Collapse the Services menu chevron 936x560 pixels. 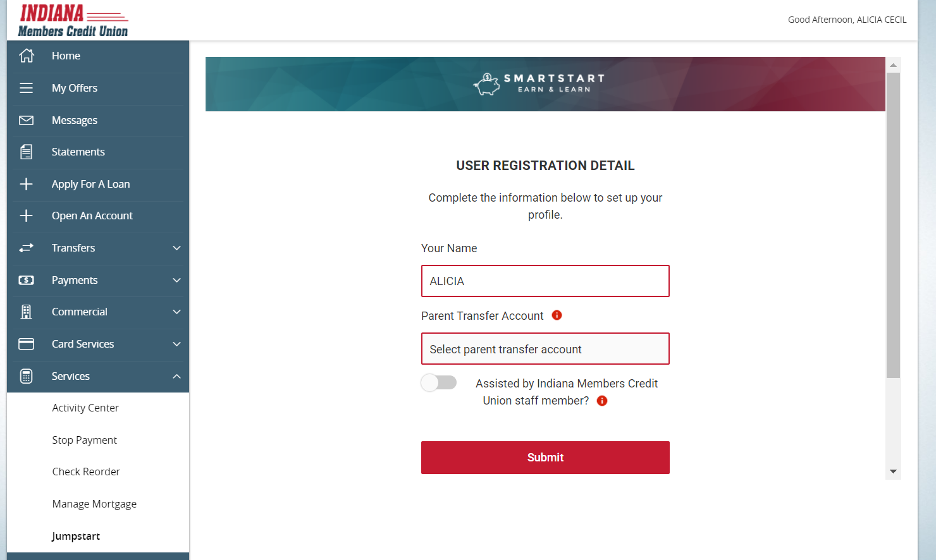177,376
